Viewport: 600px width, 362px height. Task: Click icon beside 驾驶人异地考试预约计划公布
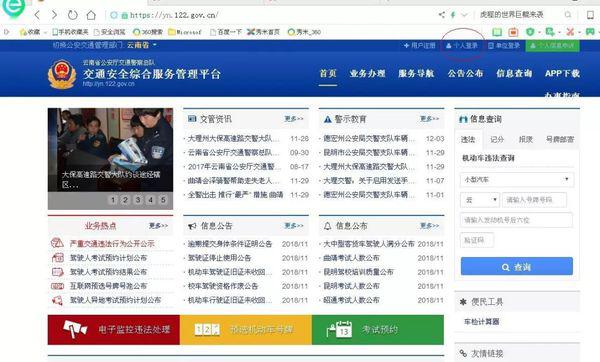pyautogui.click(x=57, y=300)
